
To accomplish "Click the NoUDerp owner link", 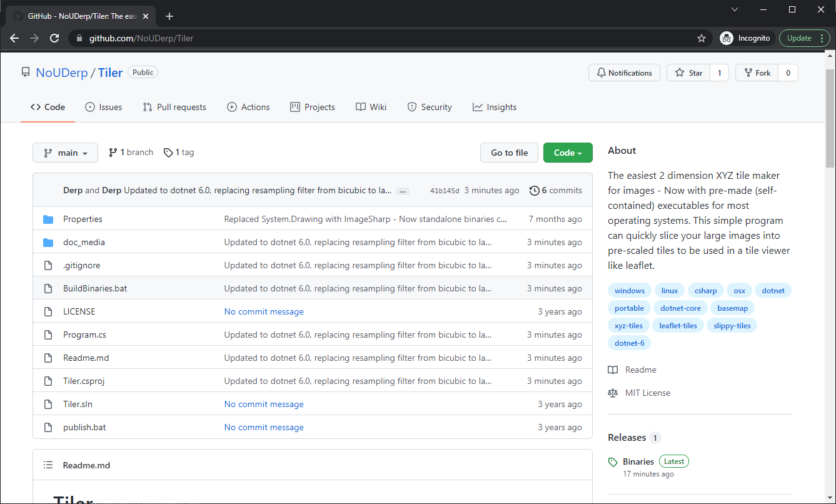I will (x=62, y=73).
